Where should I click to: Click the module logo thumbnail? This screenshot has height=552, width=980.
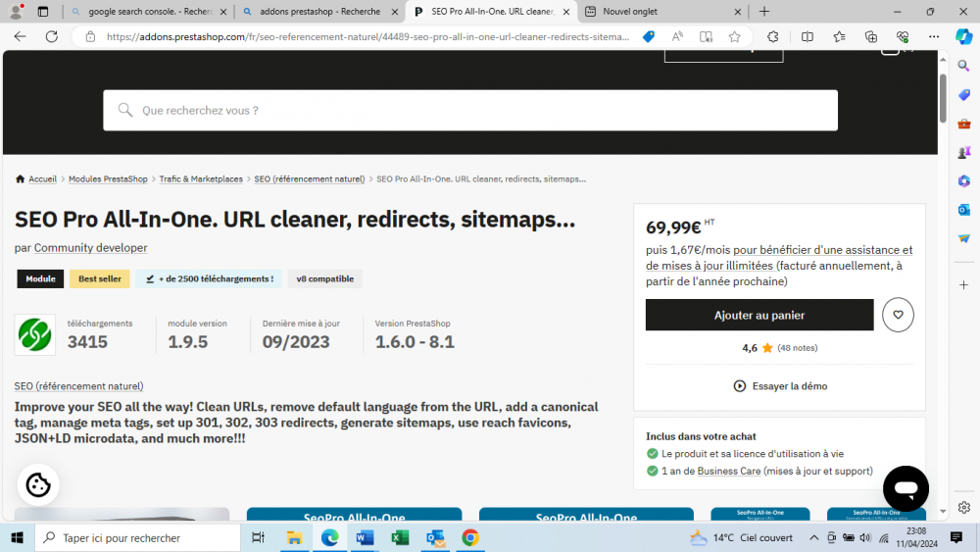pyautogui.click(x=35, y=335)
